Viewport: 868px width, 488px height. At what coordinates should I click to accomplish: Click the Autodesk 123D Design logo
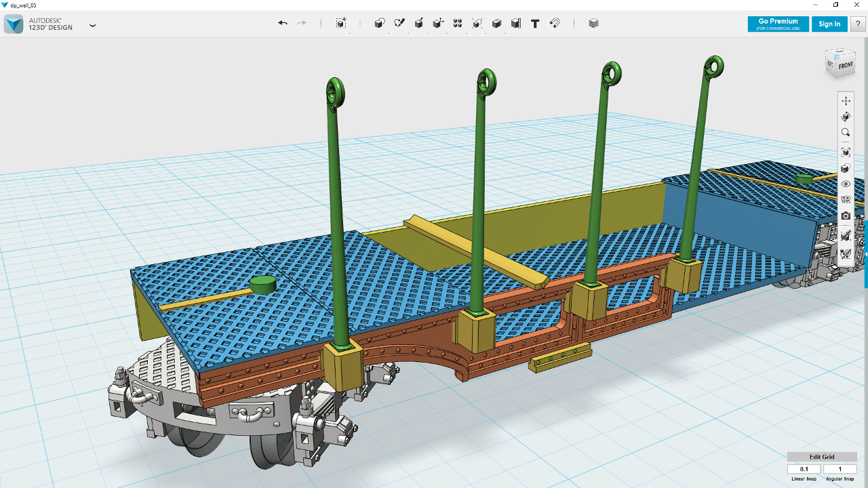(14, 24)
